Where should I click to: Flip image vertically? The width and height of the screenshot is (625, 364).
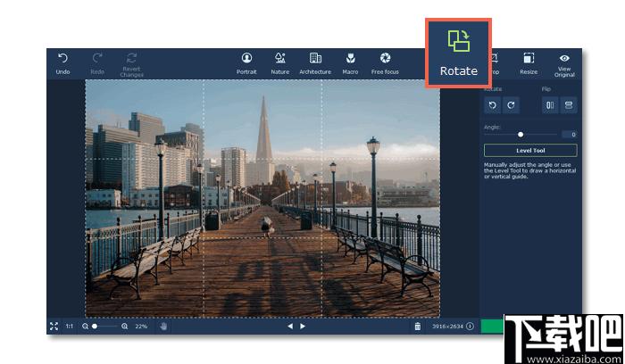(569, 105)
